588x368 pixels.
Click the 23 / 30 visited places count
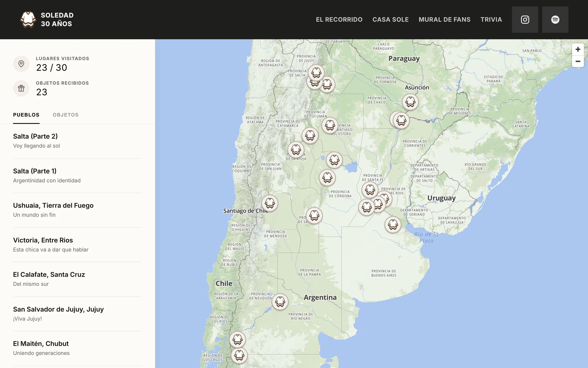click(x=52, y=68)
